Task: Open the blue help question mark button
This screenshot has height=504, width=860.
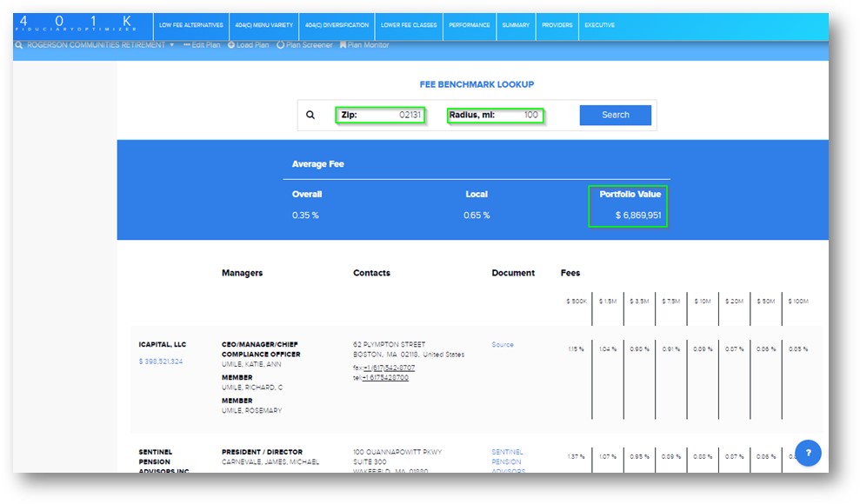Action: (808, 453)
